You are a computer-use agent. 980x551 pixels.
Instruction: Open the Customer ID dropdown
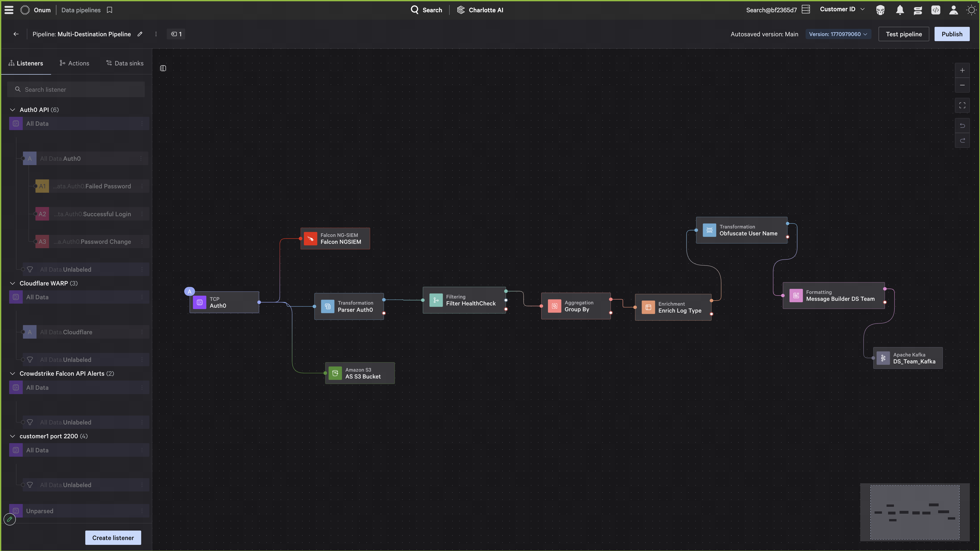842,9
